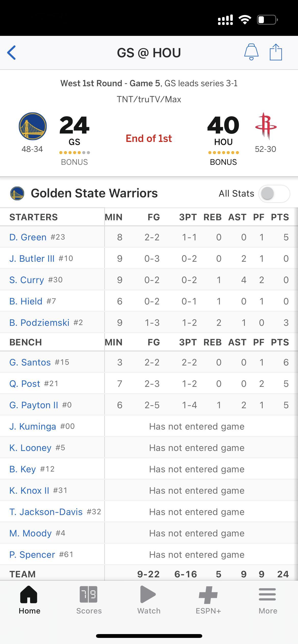Open the Golden State Warriors logo
Viewport: 298px width, 644px height.
[x=33, y=126]
